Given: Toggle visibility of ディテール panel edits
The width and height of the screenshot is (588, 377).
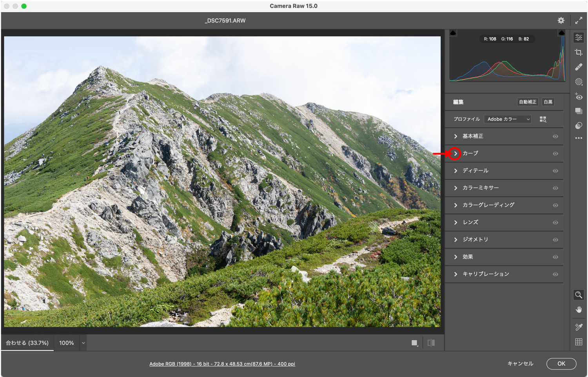Looking at the screenshot, I should (x=555, y=171).
